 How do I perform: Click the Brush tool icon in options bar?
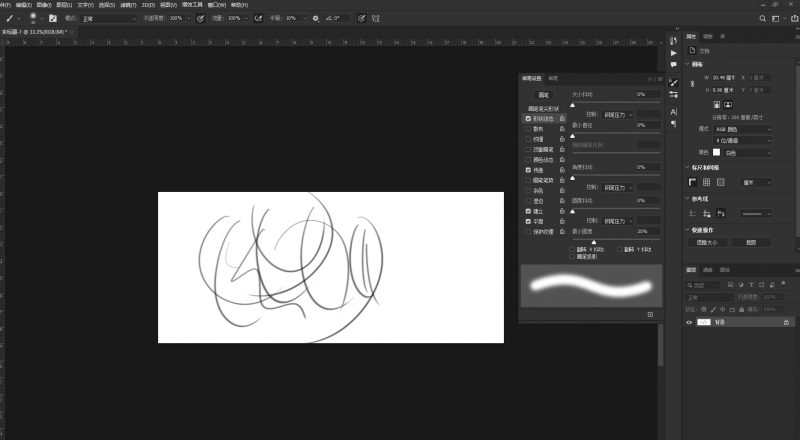tap(6, 18)
